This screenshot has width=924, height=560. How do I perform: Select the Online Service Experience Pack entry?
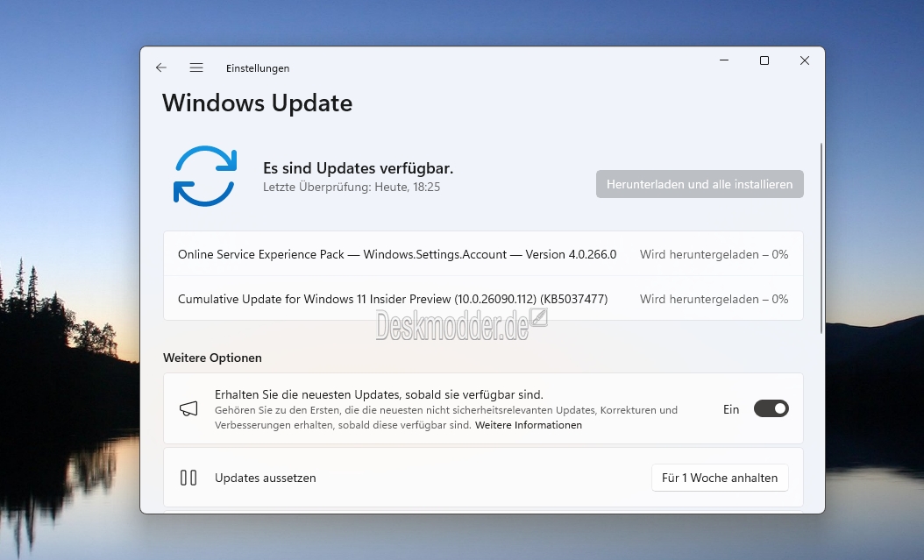[483, 254]
